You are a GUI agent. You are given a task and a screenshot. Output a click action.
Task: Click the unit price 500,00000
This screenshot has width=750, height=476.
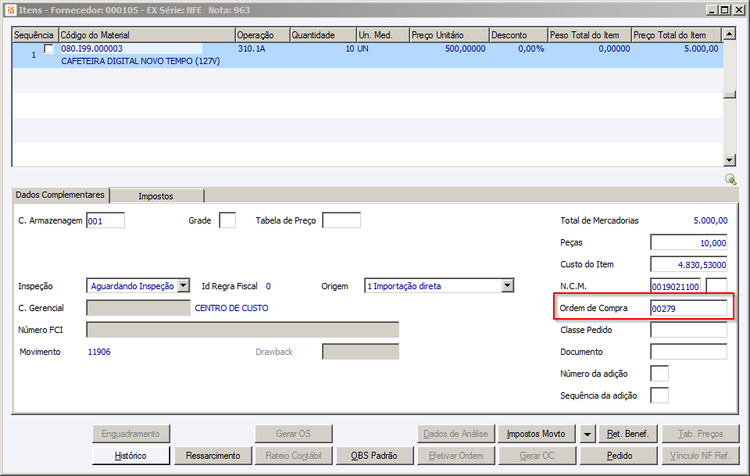[x=465, y=49]
